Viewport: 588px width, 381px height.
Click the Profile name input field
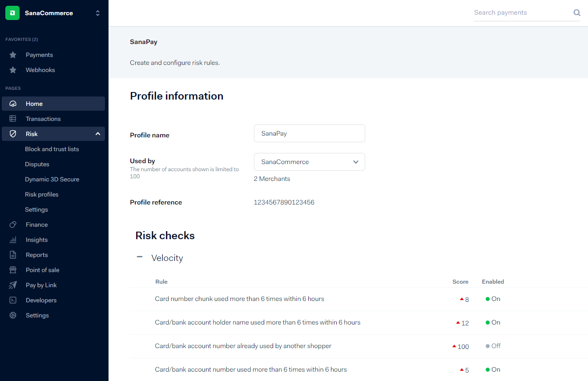tap(310, 133)
